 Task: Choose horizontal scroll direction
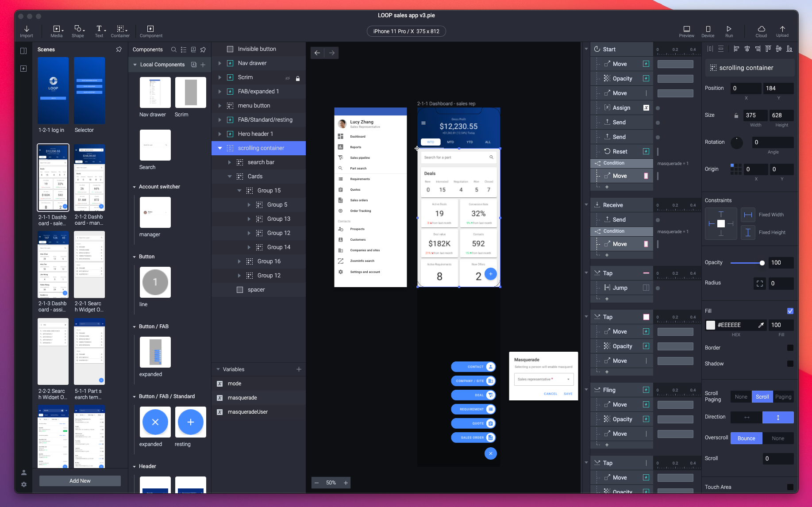coord(747,417)
